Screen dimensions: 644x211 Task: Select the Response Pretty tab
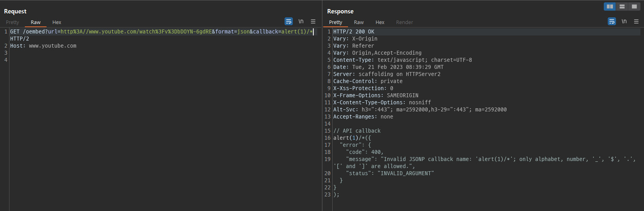(335, 22)
